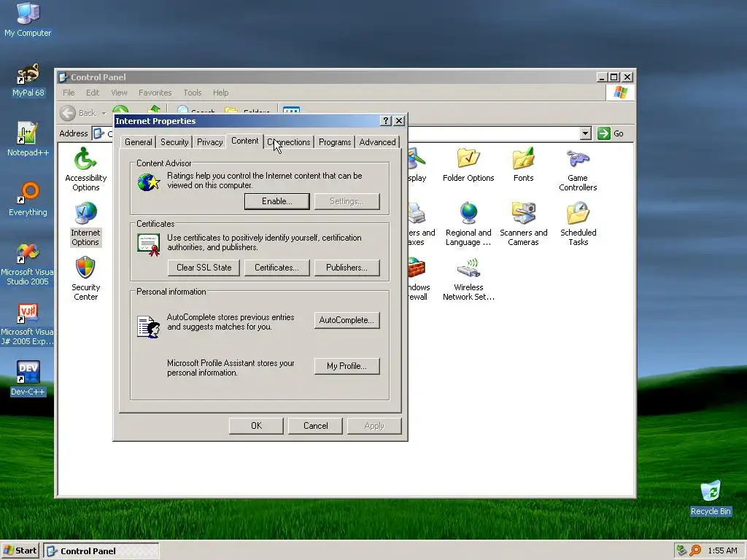Confirm with the OK button
747x560 pixels.
pyautogui.click(x=256, y=426)
